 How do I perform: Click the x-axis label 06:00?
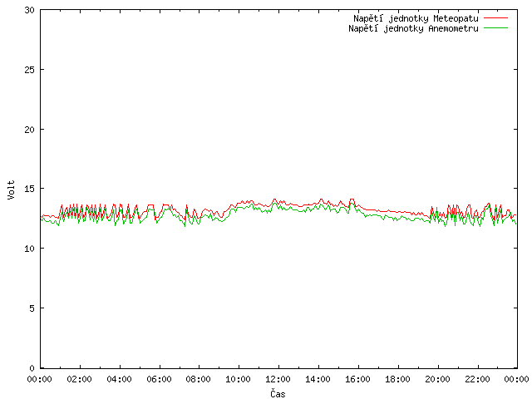[159, 379]
